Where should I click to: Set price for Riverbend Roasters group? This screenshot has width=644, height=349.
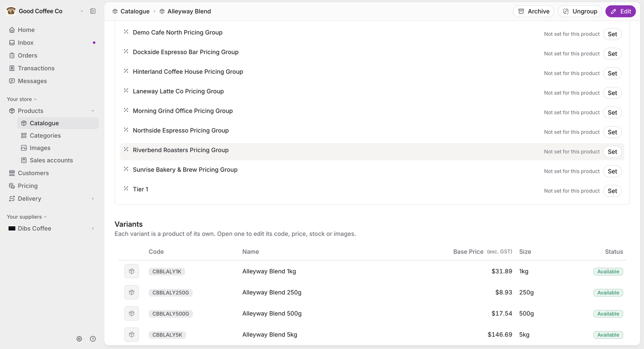tap(612, 152)
